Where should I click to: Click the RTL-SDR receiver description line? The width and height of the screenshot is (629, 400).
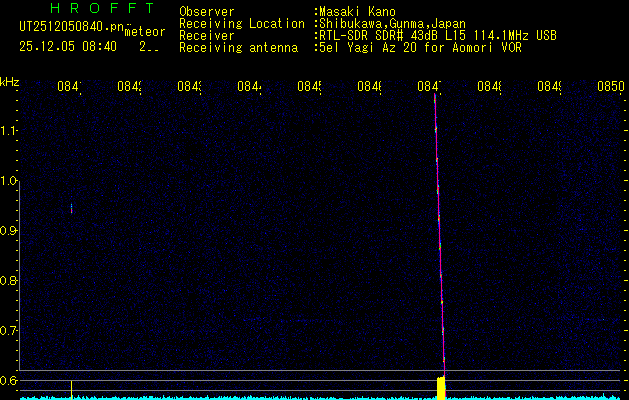click(438, 35)
